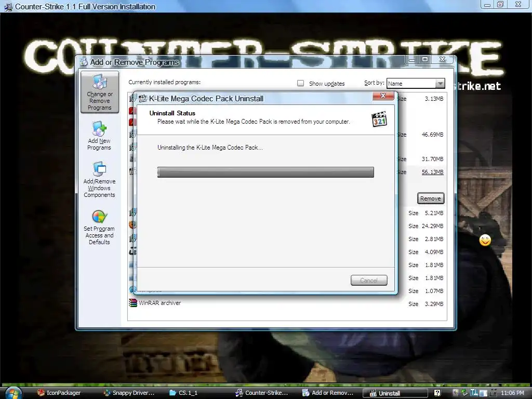Minimize the Add or Remove Programs window
This screenshot has width=532, height=399.
[412, 60]
